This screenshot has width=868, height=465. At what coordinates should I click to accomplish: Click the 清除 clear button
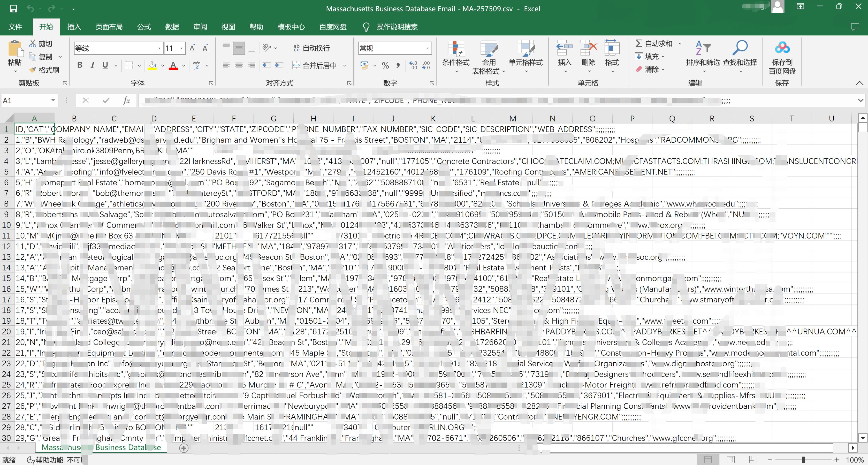[x=650, y=70]
